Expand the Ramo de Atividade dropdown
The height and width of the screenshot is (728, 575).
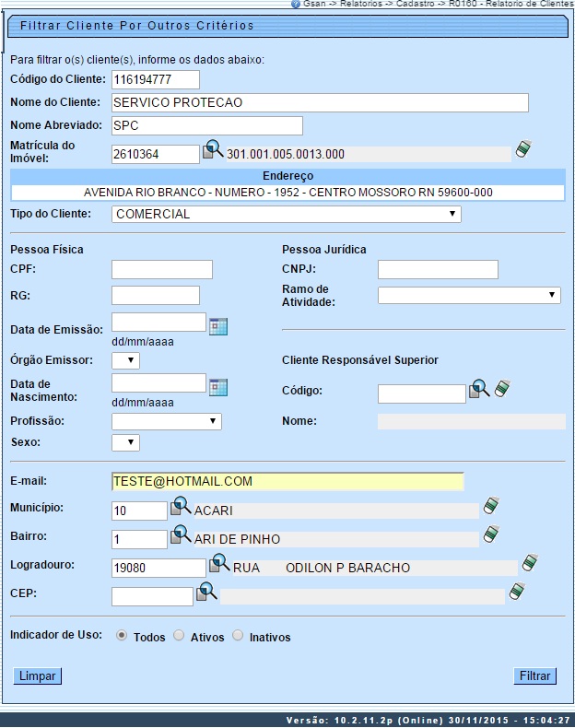click(x=468, y=295)
